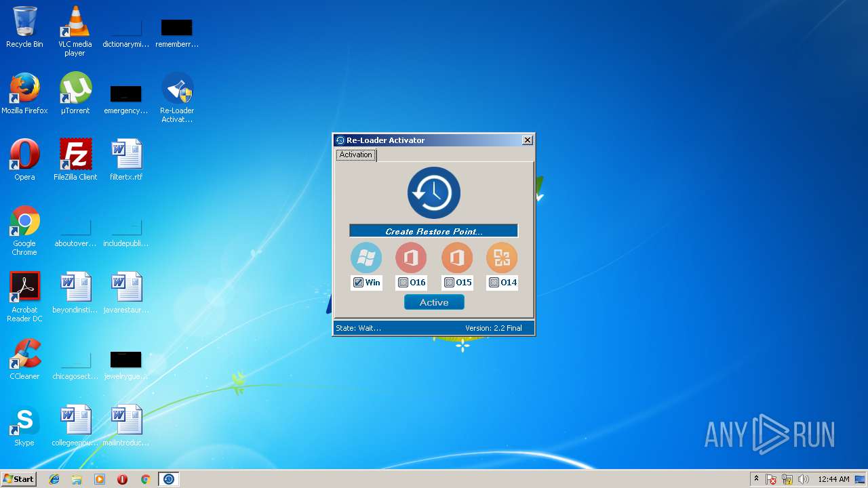Click the Create Restore Point progress bar
Image resolution: width=868 pixels, height=488 pixels.
(x=433, y=231)
